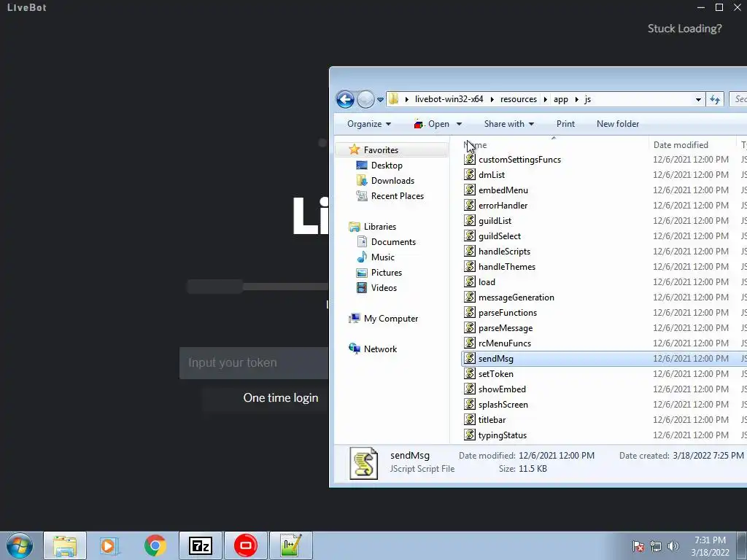
Task: Open the Music library
Action: click(382, 257)
